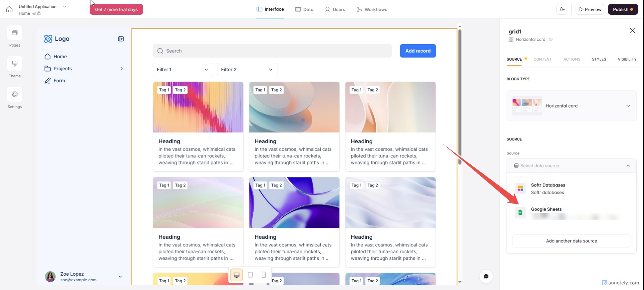The image size is (644, 290).
Task: Collapse the sidebar navigation with the toggle icon
Action: (121, 39)
